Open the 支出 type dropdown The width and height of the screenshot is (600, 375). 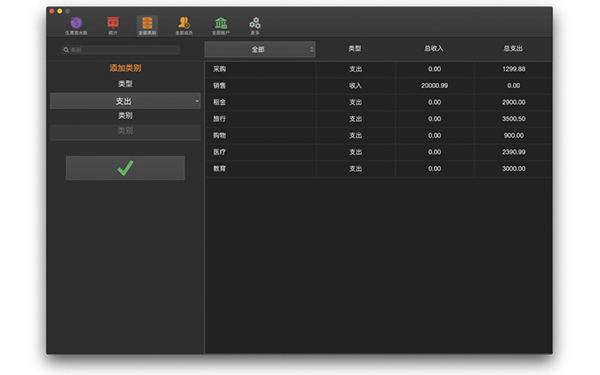click(x=125, y=101)
